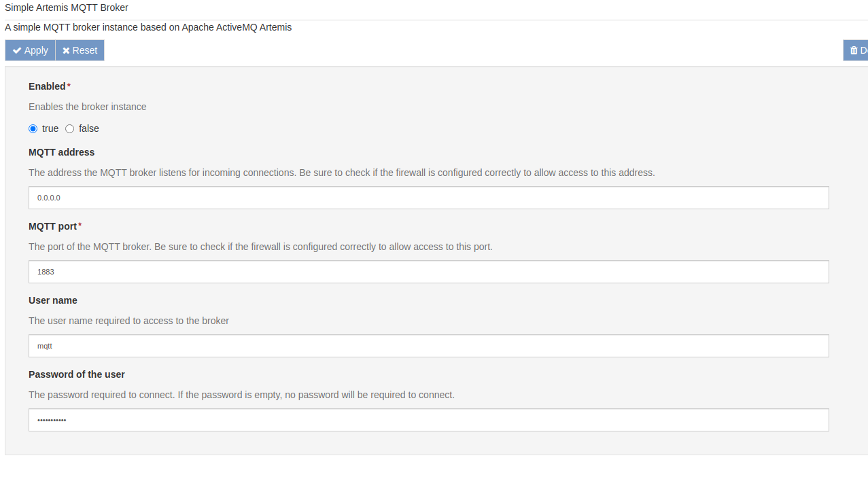Click the User name field containing mqtt
Screen dimensions: 868x496
[428, 346]
